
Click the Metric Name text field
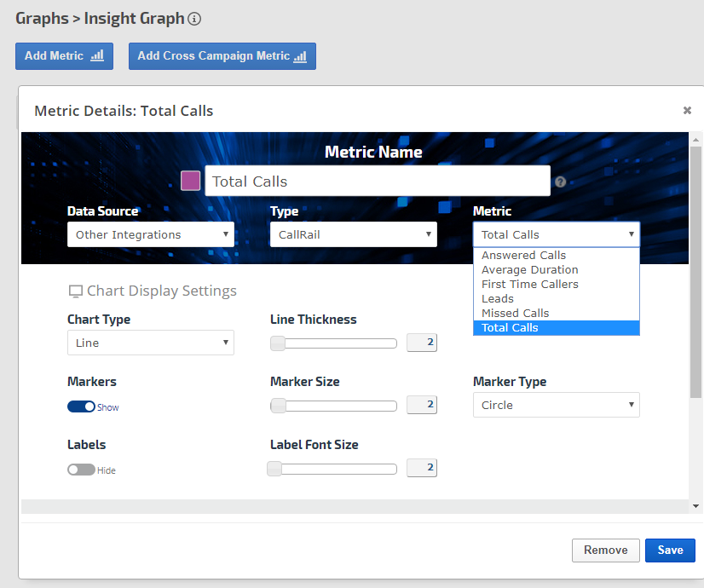(x=377, y=181)
